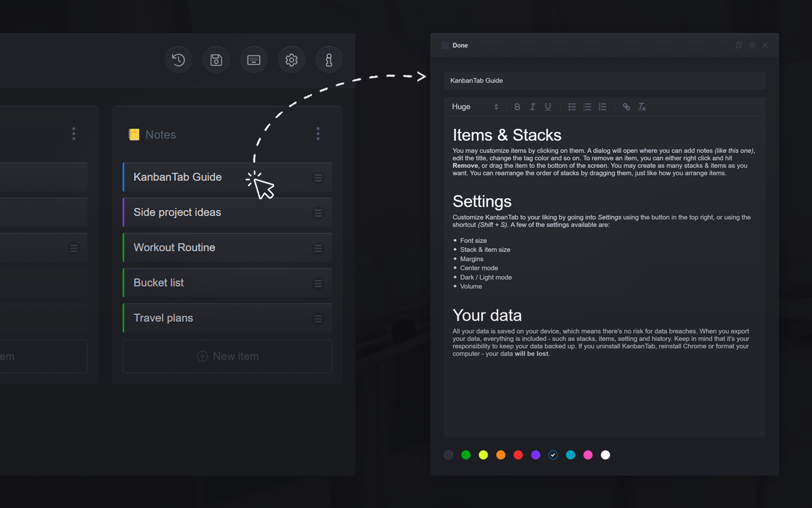This screenshot has height=508, width=812.
Task: Click the Notes stack title
Action: coord(160,135)
